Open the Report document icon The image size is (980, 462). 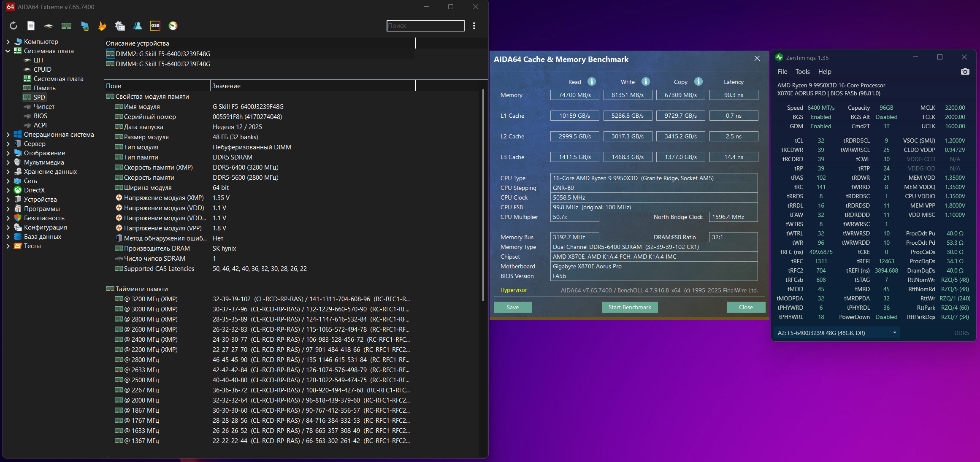(31, 26)
